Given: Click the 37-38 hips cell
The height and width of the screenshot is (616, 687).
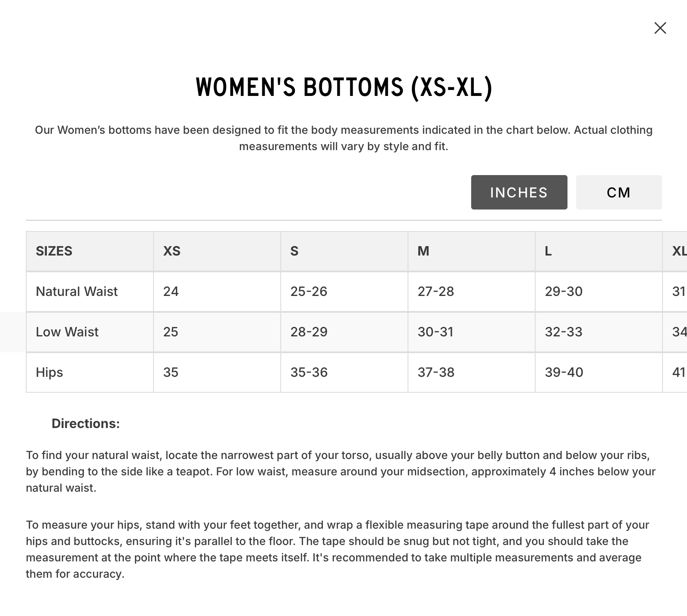Looking at the screenshot, I should click(x=436, y=372).
